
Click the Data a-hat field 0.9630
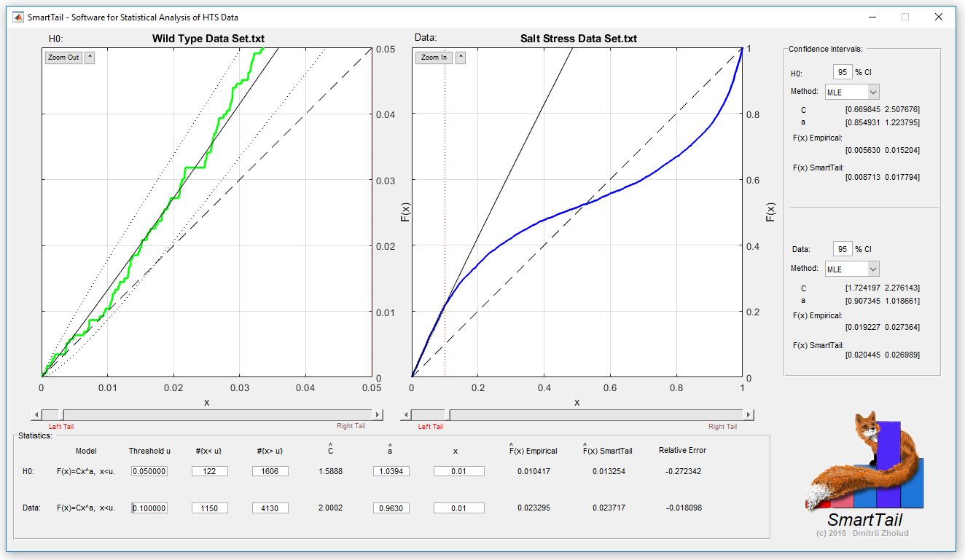point(391,508)
